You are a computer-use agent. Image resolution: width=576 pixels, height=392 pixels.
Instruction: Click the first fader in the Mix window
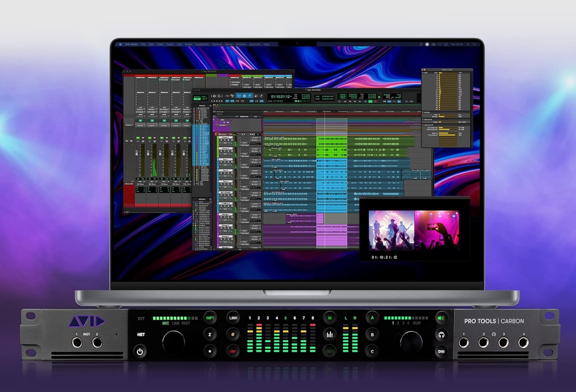[136, 153]
